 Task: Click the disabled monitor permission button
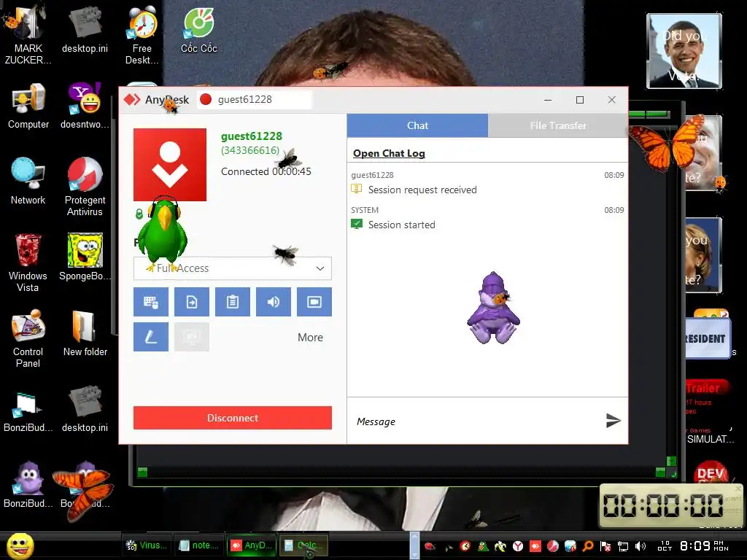coord(192,337)
